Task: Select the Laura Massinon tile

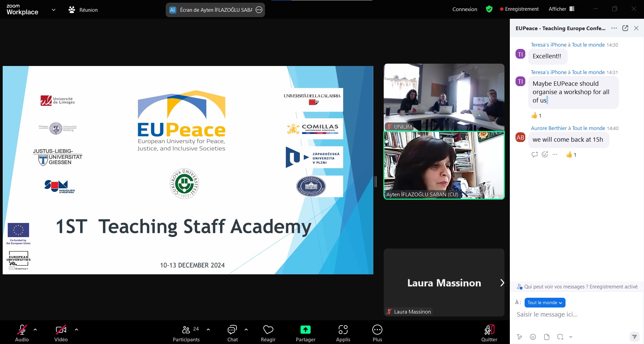Action: 444,282
